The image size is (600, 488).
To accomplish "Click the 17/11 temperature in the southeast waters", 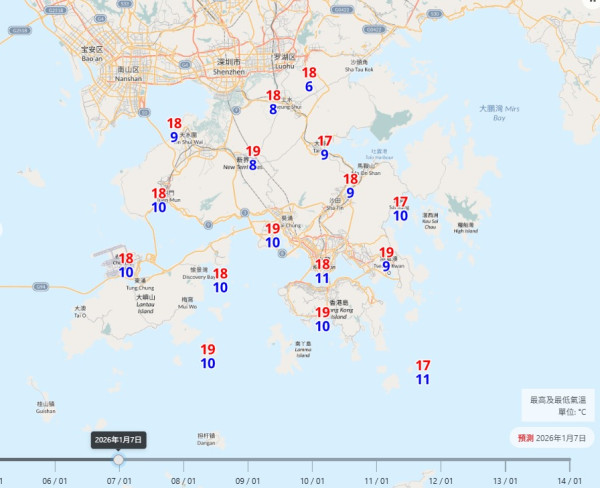I will pyautogui.click(x=423, y=372).
